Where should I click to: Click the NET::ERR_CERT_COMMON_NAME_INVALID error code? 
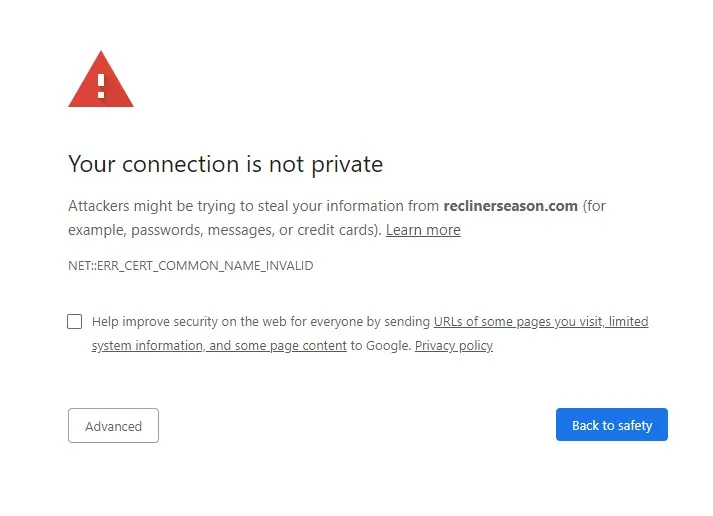[x=191, y=266]
